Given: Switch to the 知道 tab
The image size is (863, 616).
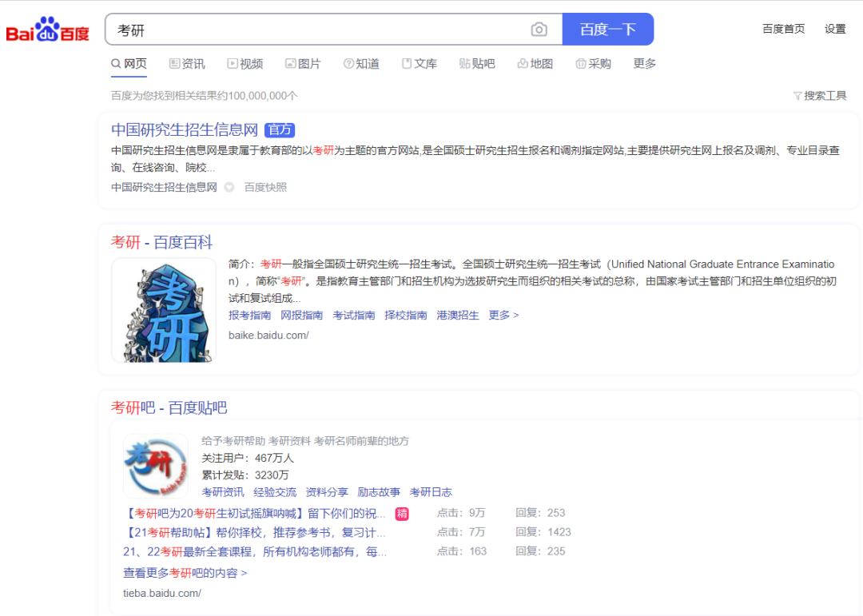Looking at the screenshot, I should tap(362, 64).
